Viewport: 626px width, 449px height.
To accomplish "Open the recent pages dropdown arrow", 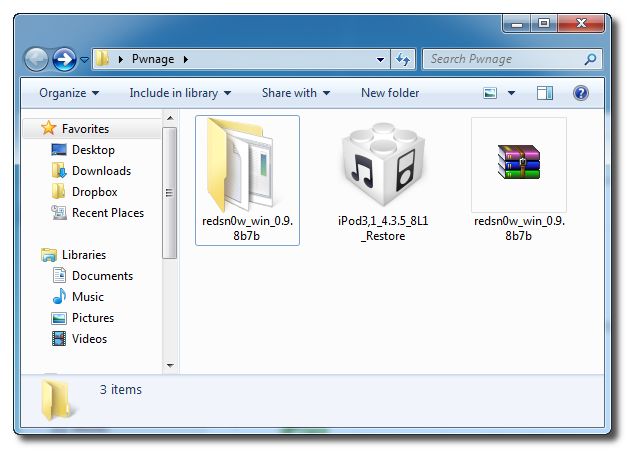I will pos(84,59).
